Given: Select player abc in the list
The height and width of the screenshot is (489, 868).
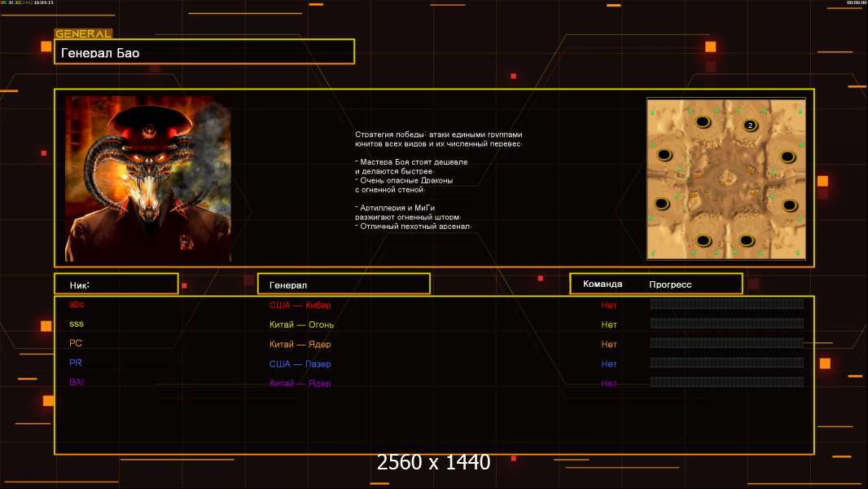Looking at the screenshot, I should click(77, 305).
